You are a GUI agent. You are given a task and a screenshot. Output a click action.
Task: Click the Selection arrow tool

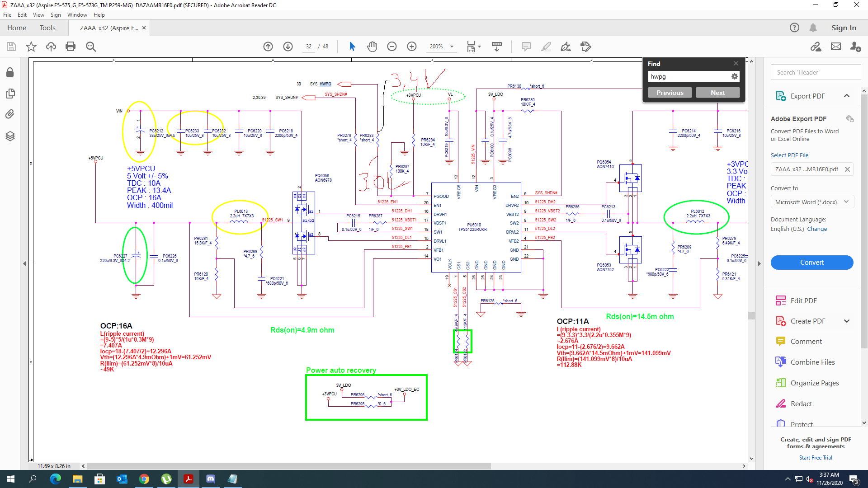coord(352,47)
